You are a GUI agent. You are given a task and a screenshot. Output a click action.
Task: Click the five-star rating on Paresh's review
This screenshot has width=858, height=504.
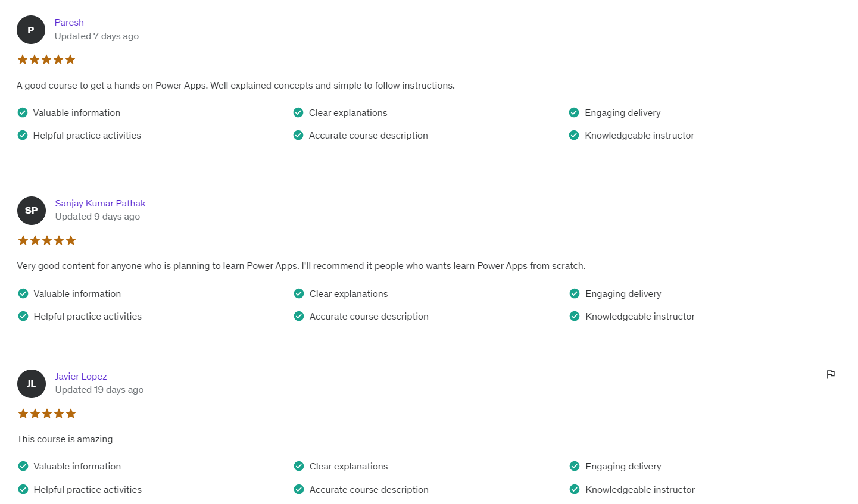tap(46, 60)
